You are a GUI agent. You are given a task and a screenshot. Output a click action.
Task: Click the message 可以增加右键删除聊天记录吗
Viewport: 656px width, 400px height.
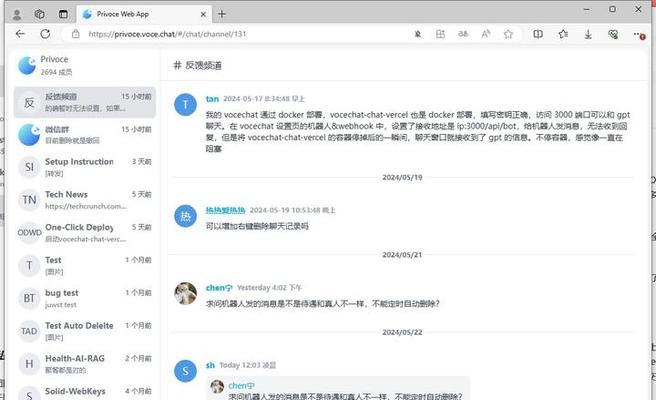tap(257, 226)
